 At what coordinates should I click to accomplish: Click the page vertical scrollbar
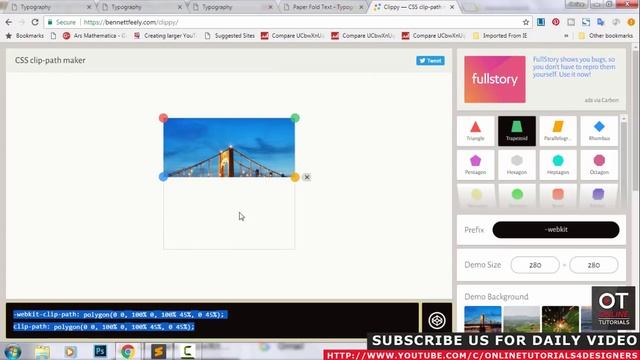[x=635, y=122]
